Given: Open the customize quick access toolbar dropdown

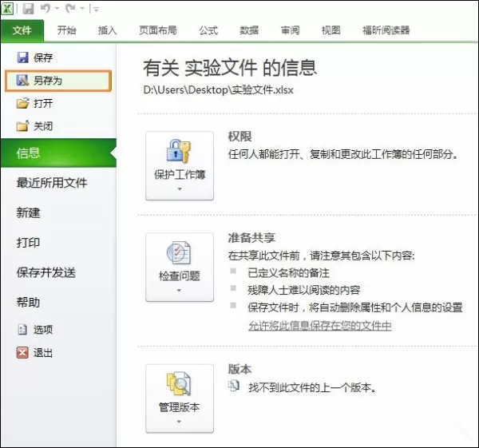Looking at the screenshot, I should click(96, 10).
